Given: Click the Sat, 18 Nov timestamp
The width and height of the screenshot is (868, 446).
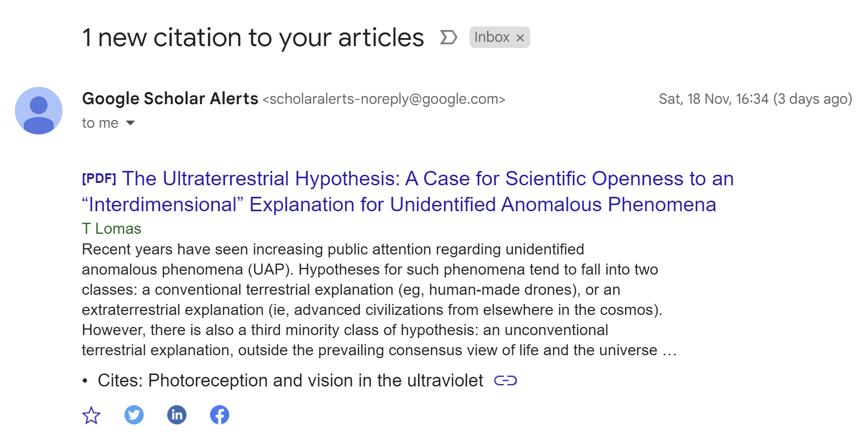Looking at the screenshot, I should tap(755, 99).
